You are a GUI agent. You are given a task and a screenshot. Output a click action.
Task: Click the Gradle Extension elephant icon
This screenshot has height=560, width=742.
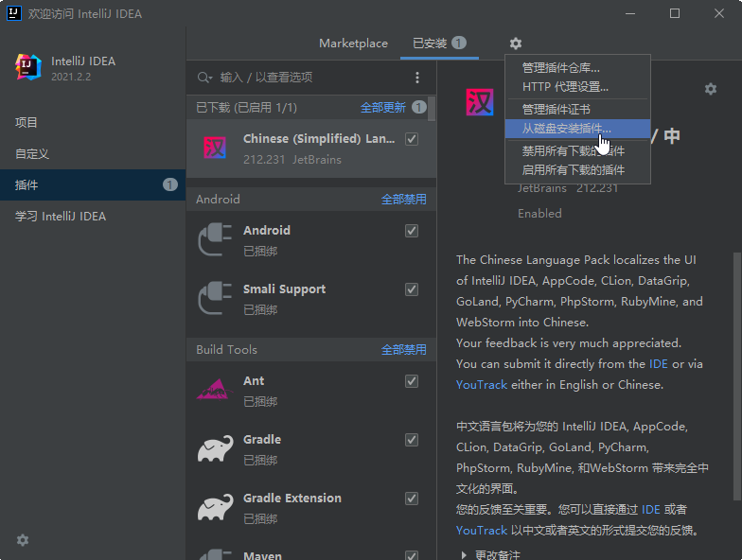tap(216, 507)
